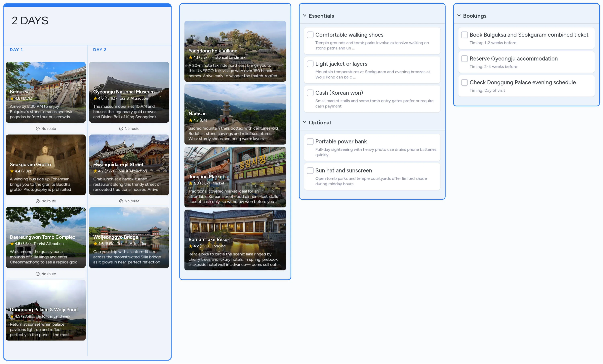Check the Comfortable walking shoes item
The height and width of the screenshot is (364, 603).
click(x=310, y=35)
